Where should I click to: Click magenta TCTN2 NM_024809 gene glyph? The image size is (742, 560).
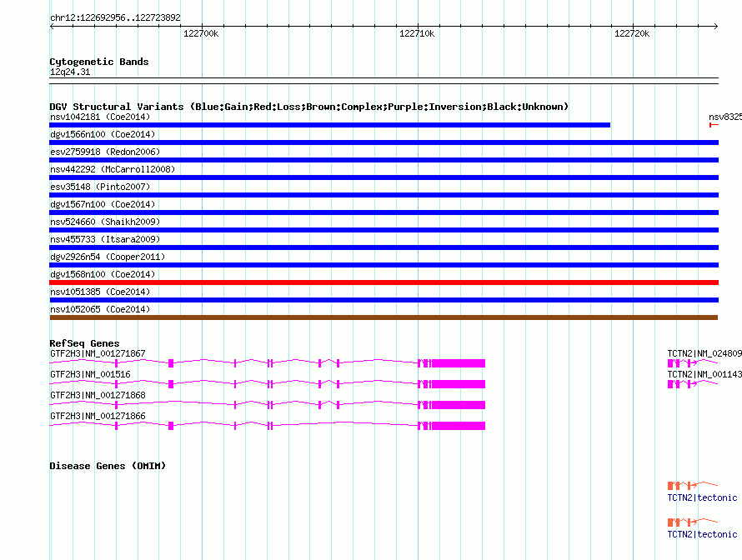pyautogui.click(x=693, y=363)
